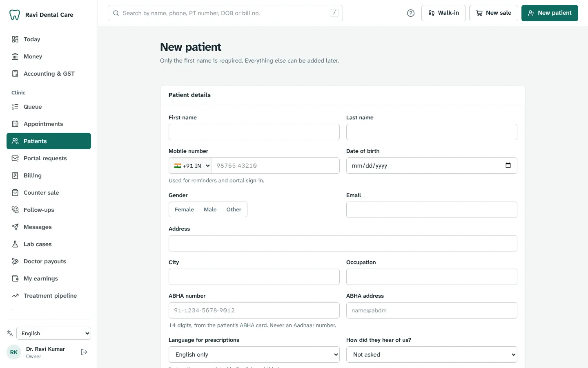Select Female gender option
This screenshot has height=368, width=588.
(x=184, y=209)
